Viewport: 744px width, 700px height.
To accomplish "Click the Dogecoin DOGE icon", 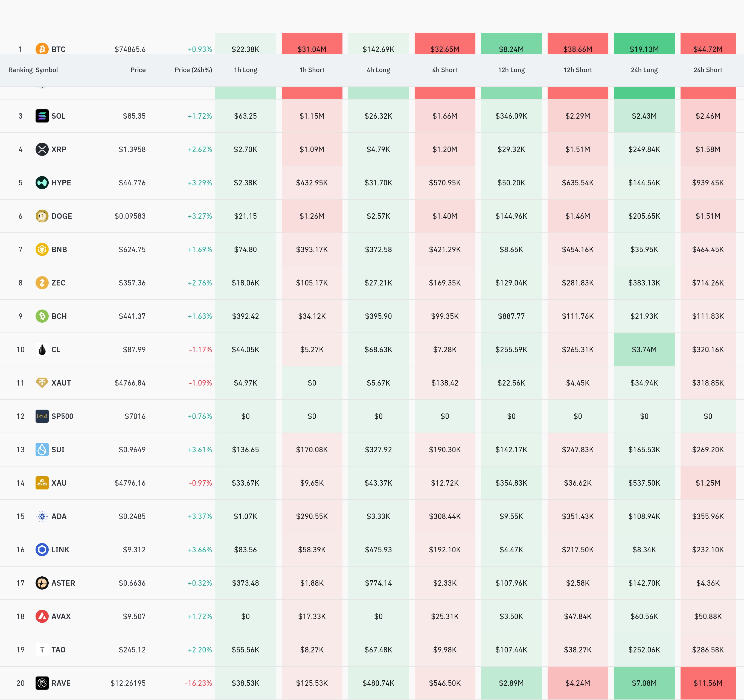I will point(42,216).
